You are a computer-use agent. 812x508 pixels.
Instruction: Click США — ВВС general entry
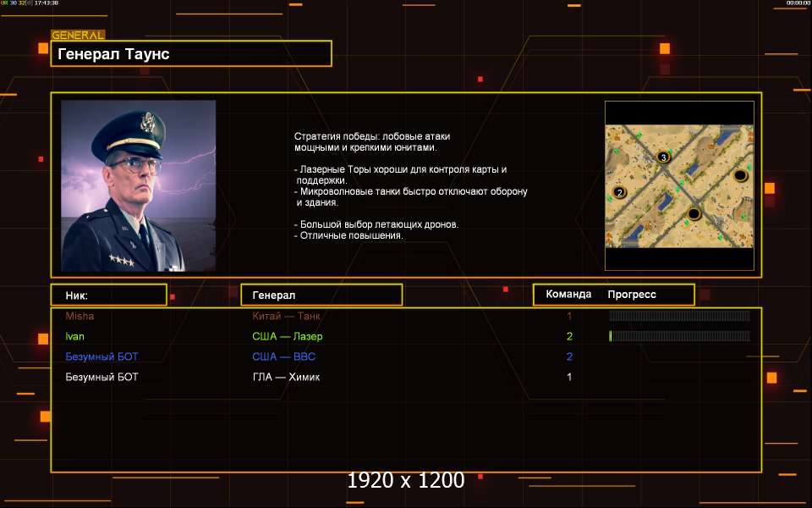point(284,356)
